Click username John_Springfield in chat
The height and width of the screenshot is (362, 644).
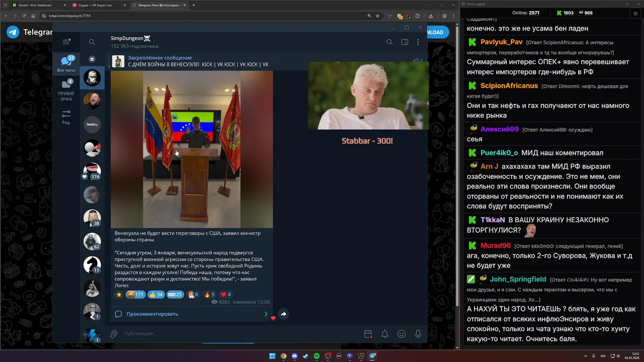coord(518,279)
